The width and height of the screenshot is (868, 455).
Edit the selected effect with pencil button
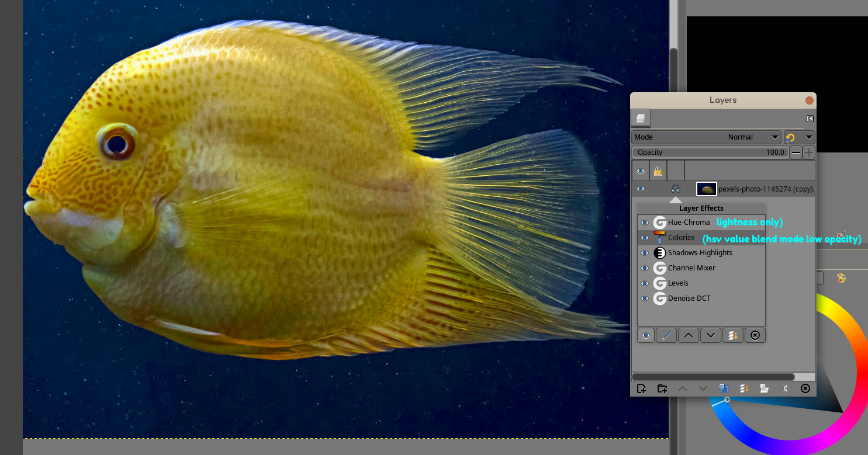coord(666,335)
